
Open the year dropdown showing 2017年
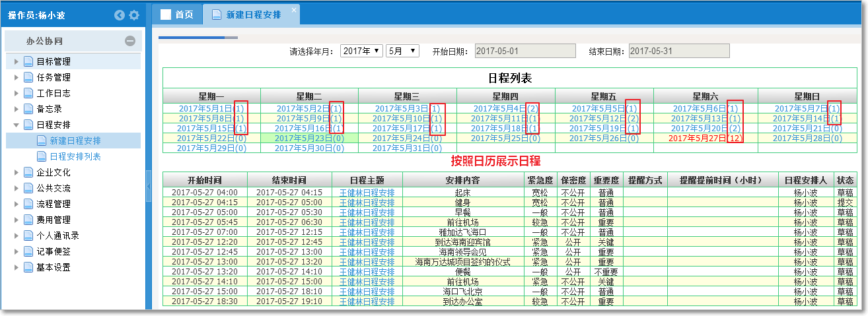361,51
